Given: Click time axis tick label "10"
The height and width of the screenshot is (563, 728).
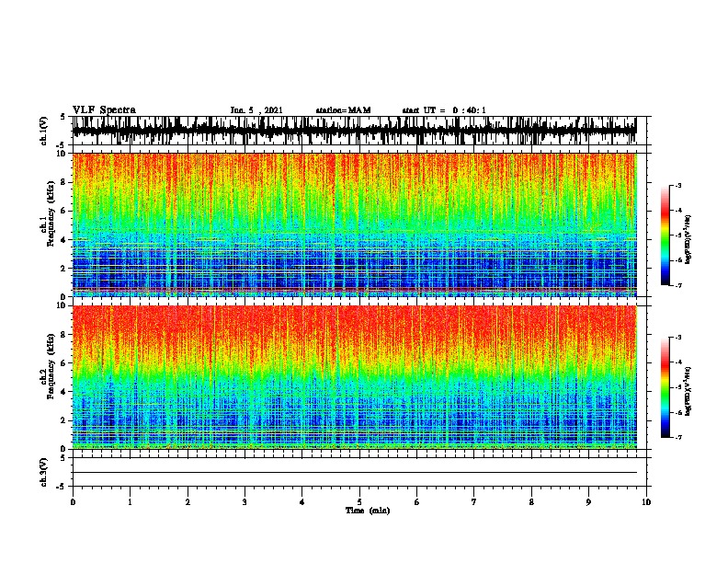Looking at the screenshot, I should tap(646, 502).
